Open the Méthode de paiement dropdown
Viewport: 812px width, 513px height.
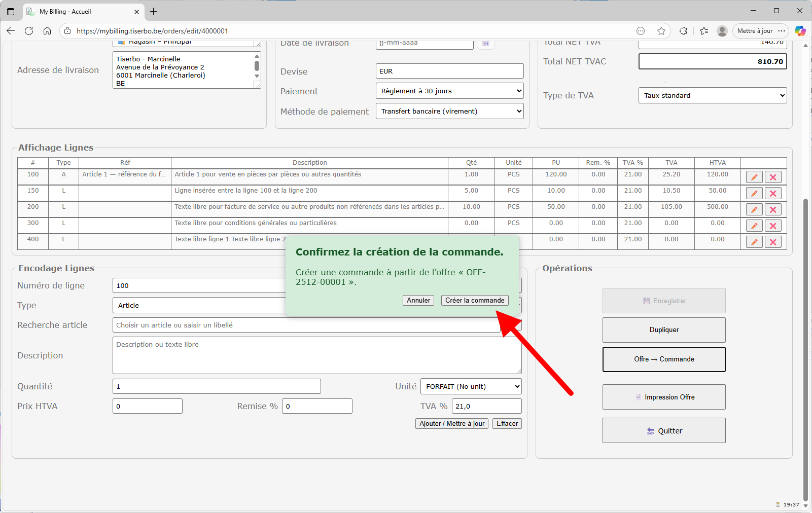click(x=449, y=112)
